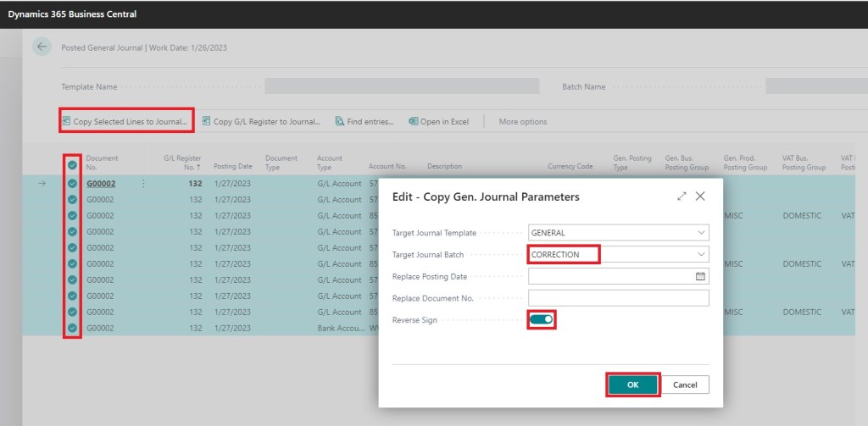The image size is (868, 426).
Task: Click the Cancel button
Action: [x=684, y=385]
